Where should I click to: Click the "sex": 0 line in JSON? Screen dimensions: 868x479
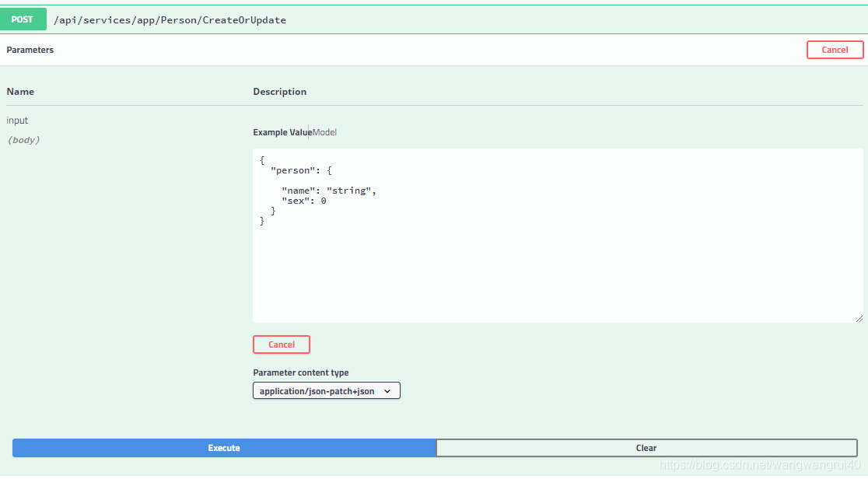304,201
